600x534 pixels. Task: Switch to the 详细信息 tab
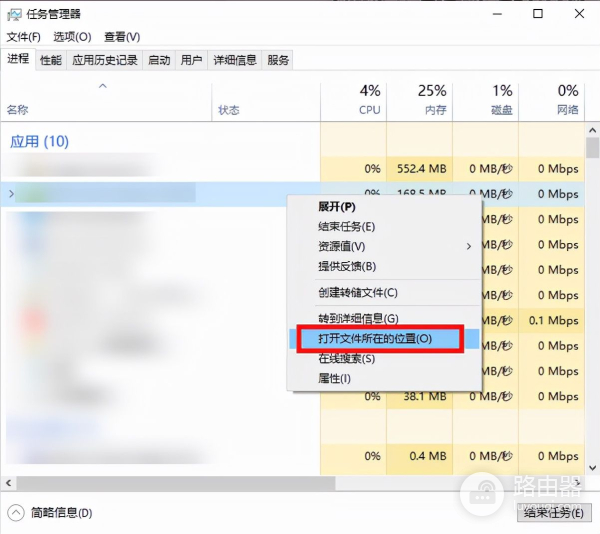235,60
